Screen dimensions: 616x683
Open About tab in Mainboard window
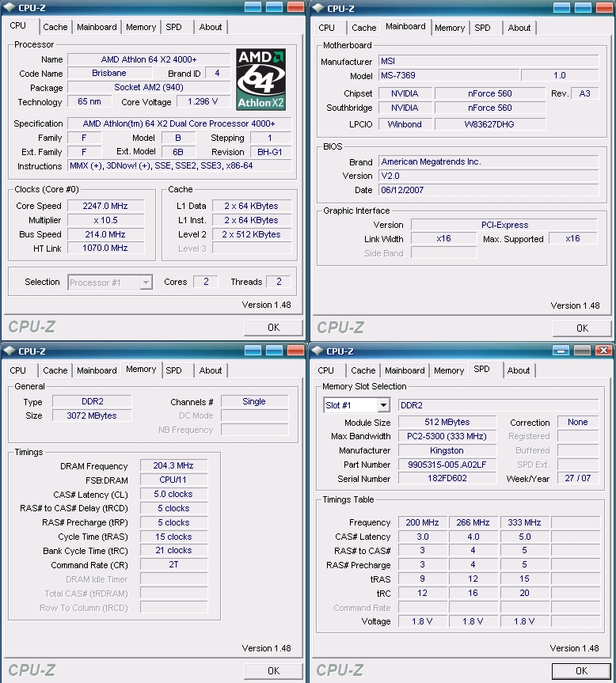[x=519, y=28]
